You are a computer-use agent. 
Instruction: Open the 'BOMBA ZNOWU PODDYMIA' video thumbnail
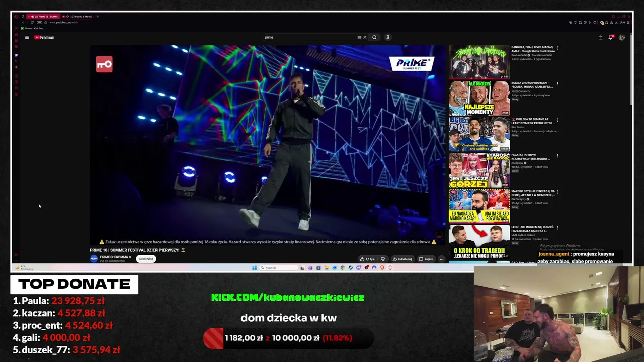pyautogui.click(x=479, y=99)
